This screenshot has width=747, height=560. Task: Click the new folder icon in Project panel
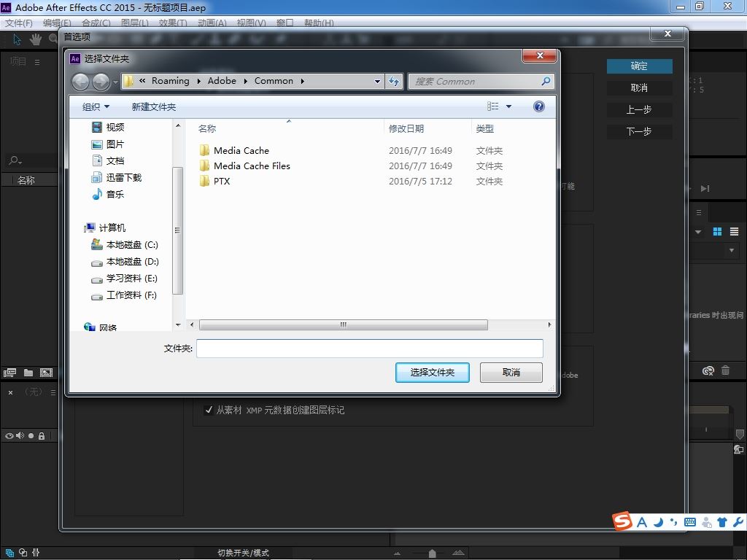[x=28, y=373]
